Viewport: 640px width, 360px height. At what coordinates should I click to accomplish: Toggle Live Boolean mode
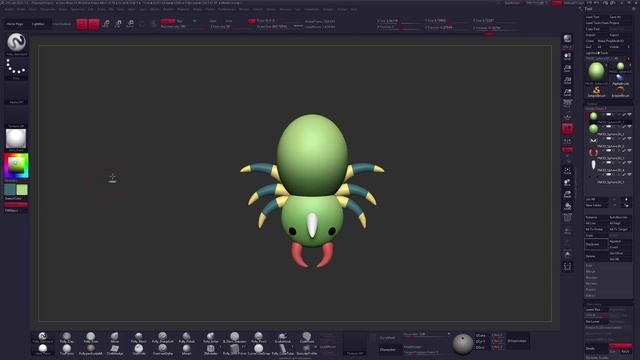pos(62,24)
